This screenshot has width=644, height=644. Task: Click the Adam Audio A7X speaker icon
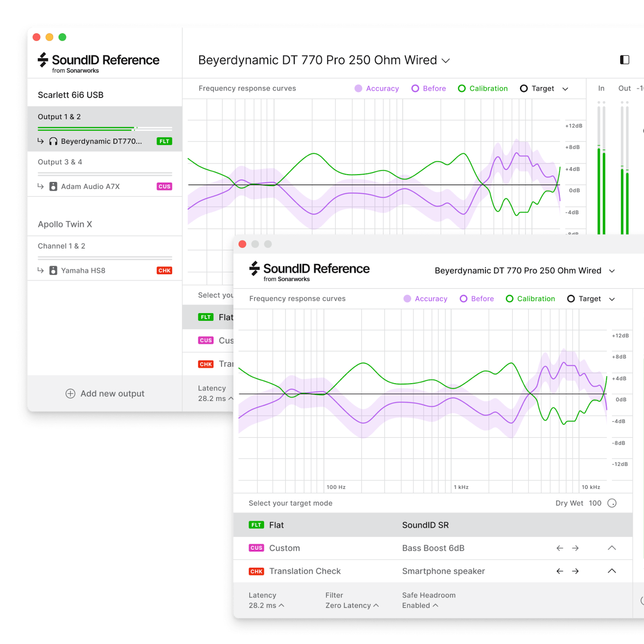(53, 186)
